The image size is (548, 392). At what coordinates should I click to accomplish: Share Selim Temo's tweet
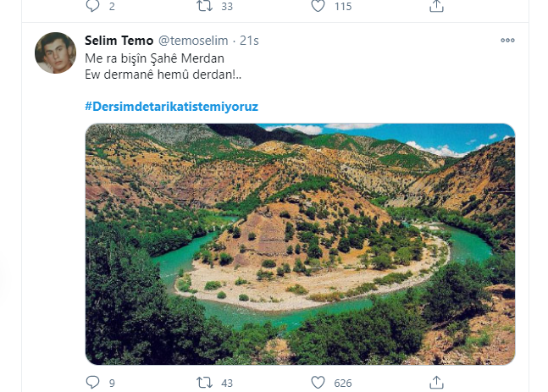(x=436, y=382)
